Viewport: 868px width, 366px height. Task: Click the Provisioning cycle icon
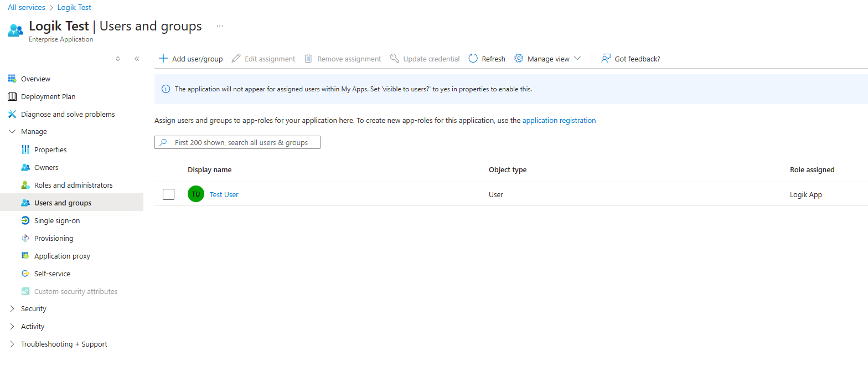coord(25,238)
